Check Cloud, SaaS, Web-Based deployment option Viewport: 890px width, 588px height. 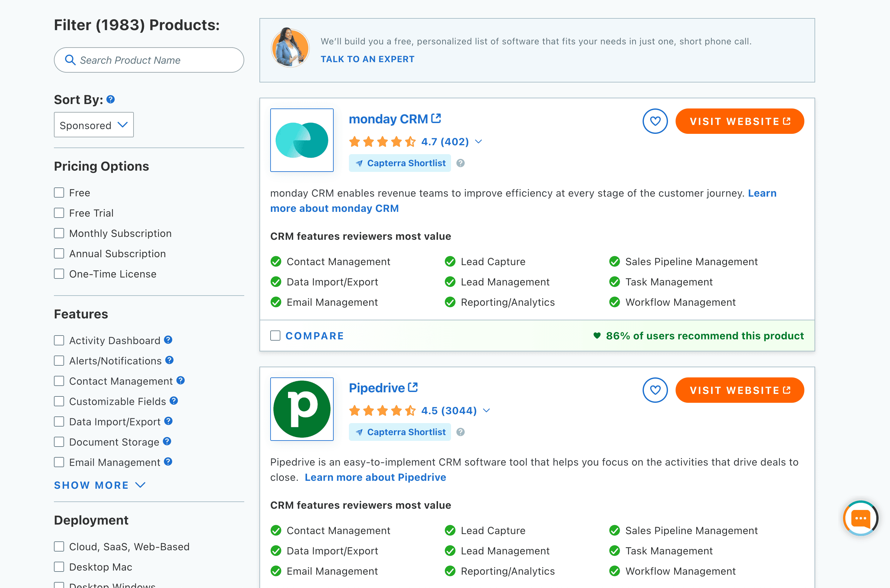coord(59,546)
